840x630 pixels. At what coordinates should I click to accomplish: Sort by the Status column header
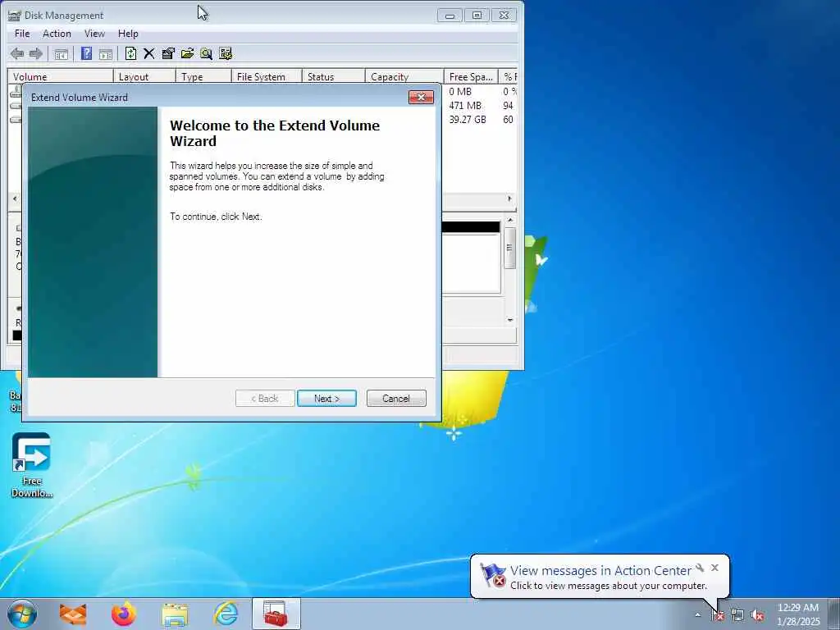333,77
